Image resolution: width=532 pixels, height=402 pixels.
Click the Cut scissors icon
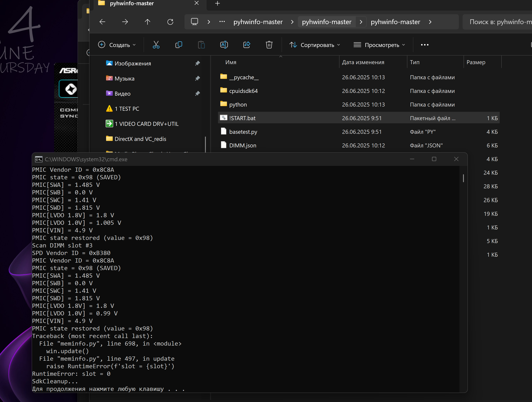pyautogui.click(x=156, y=45)
